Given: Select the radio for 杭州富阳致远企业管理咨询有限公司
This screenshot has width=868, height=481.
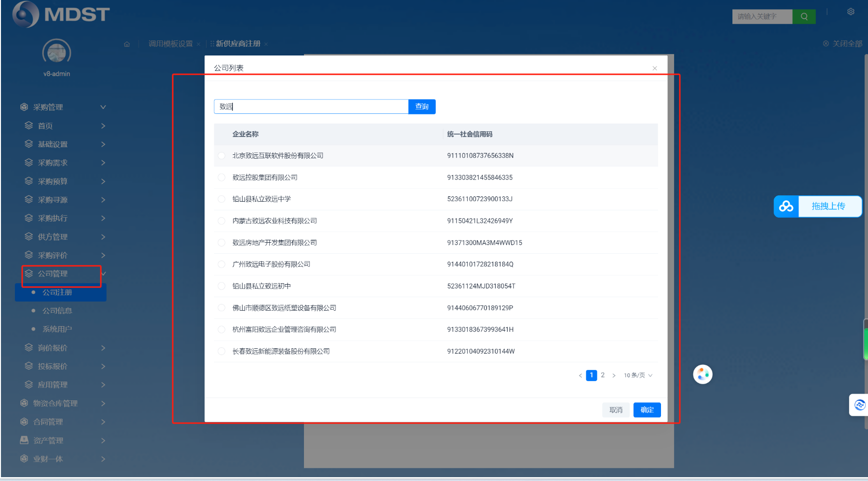Looking at the screenshot, I should 221,329.
